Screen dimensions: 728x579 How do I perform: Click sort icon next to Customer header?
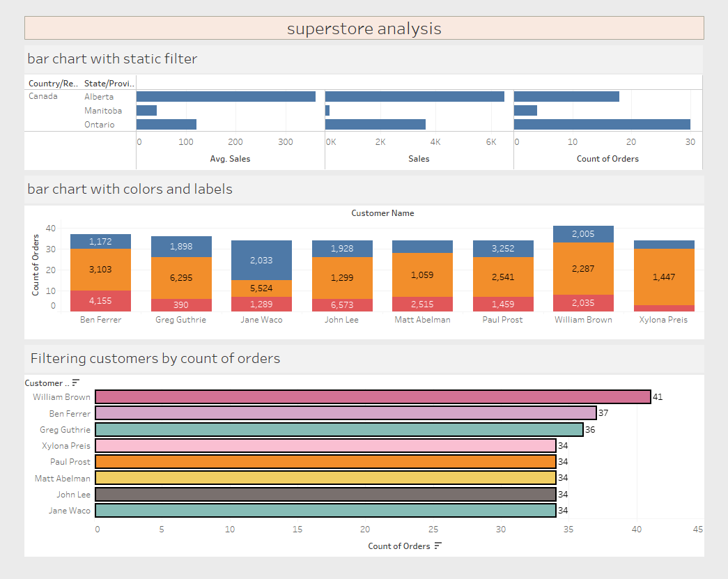tap(76, 383)
